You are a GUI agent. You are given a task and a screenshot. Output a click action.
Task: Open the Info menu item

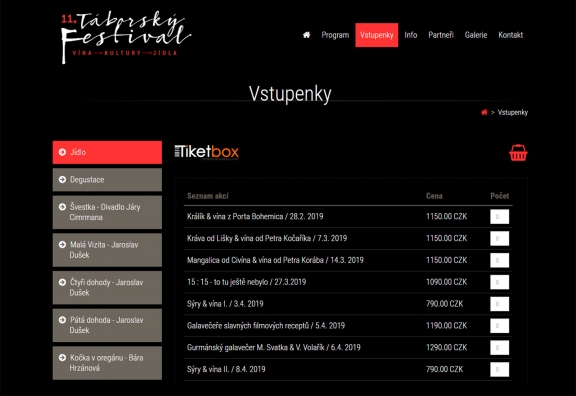pyautogui.click(x=411, y=35)
